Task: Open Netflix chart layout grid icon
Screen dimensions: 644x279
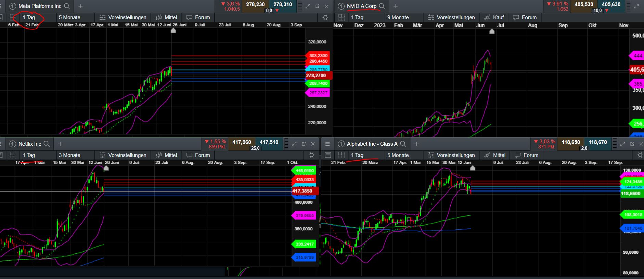Action: pos(13,155)
